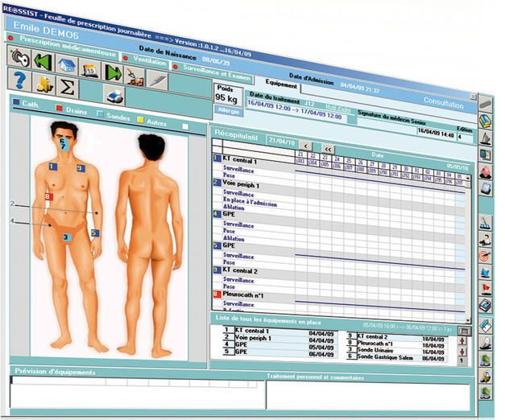Open the house home icon

(x=66, y=65)
